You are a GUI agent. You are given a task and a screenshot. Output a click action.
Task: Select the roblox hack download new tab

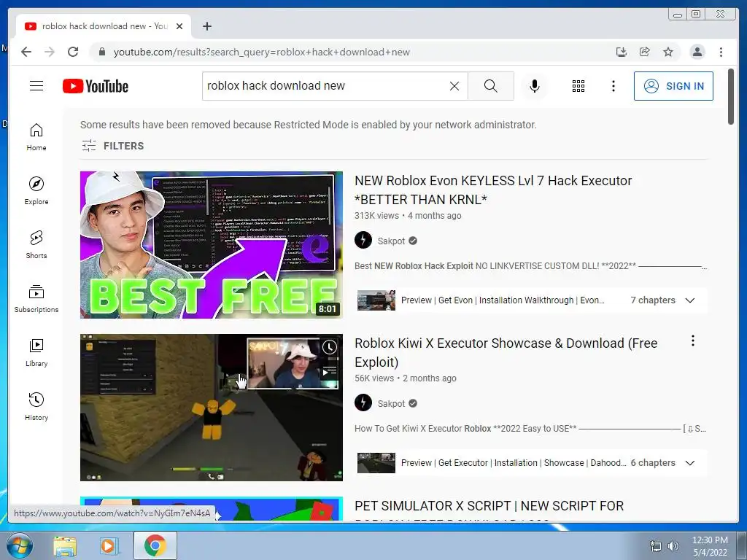(104, 26)
